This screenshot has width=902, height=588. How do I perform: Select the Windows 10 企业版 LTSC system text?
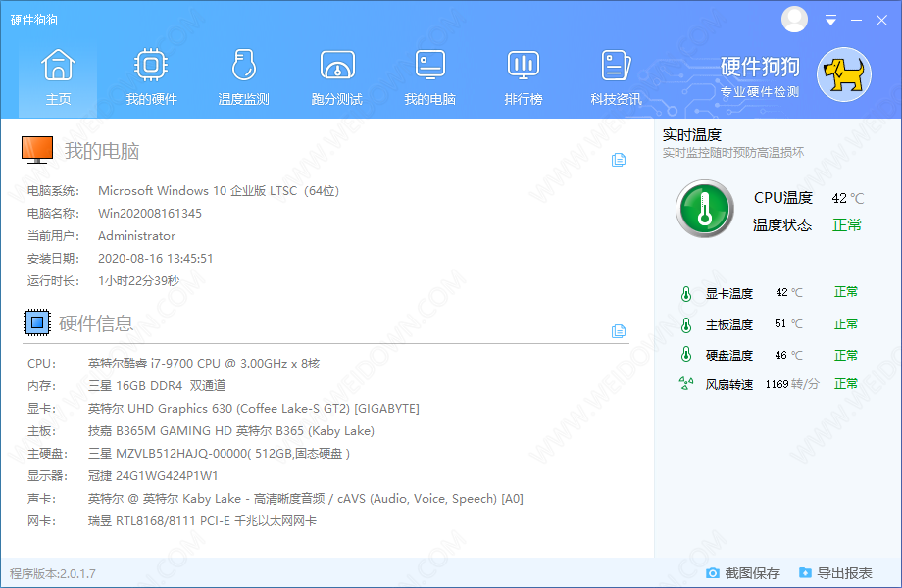click(219, 191)
